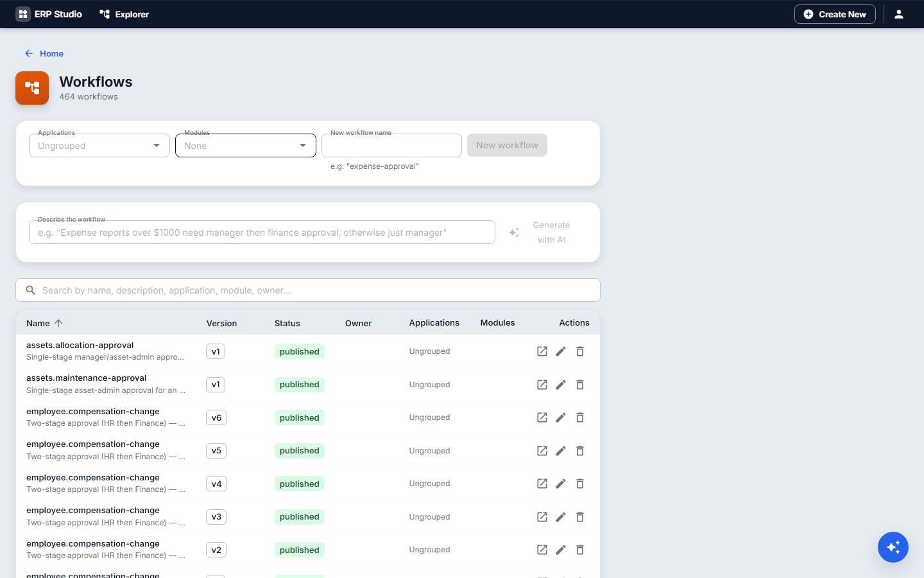The width and height of the screenshot is (924, 578).
Task: Go back to Home link
Action: [x=44, y=53]
